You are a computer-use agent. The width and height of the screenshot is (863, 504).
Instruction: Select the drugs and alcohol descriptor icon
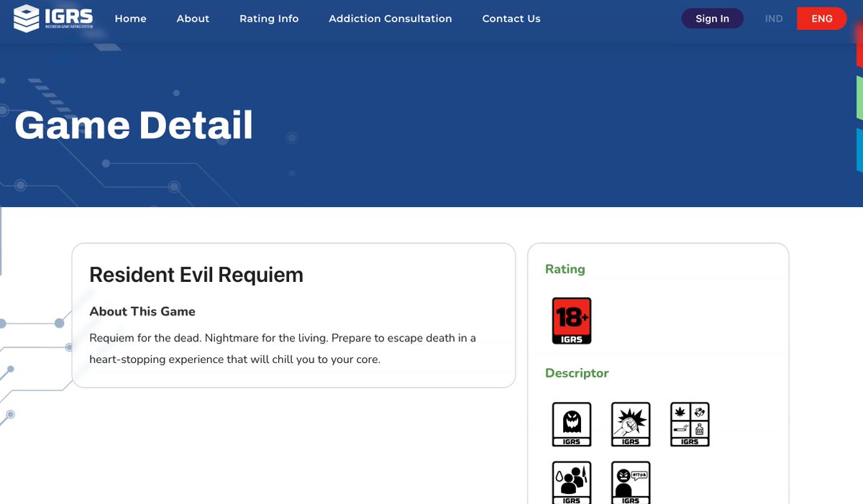click(x=690, y=424)
